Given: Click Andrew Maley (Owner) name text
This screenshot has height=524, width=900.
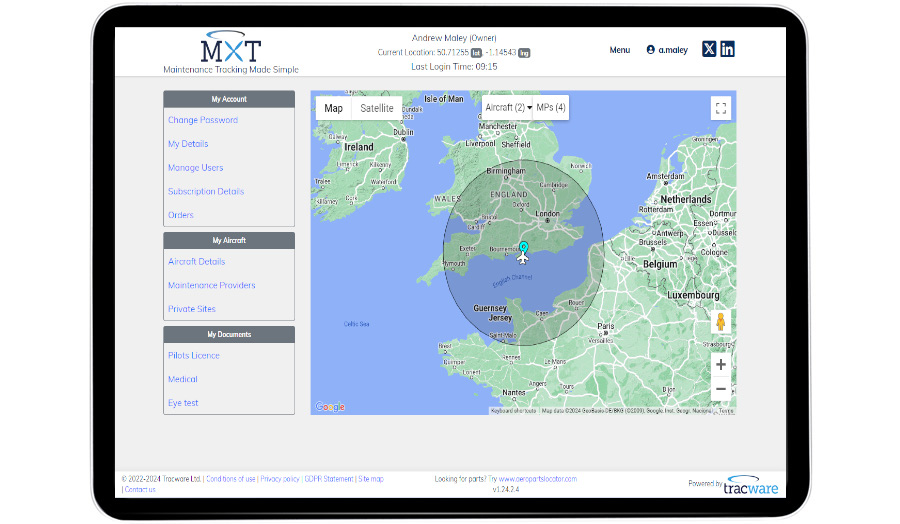Looking at the screenshot, I should click(454, 38).
